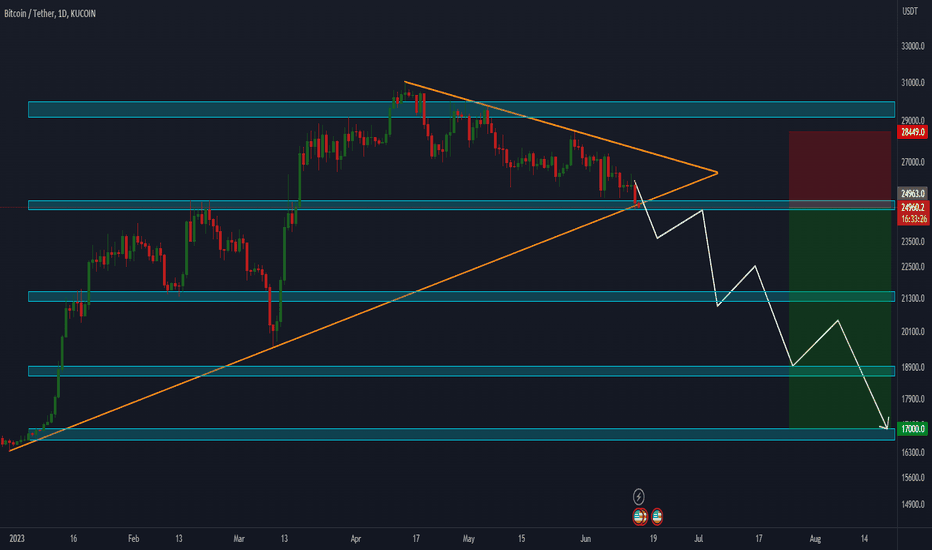Click the Feb label on time axis
Image resolution: width=932 pixels, height=550 pixels.
pos(134,539)
